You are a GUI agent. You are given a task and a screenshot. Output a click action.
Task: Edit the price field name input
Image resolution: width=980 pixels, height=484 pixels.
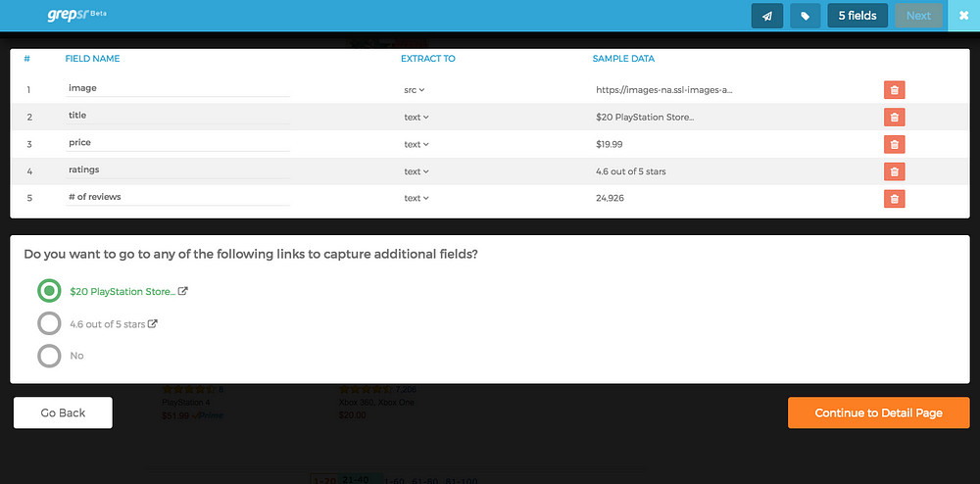[x=177, y=143]
